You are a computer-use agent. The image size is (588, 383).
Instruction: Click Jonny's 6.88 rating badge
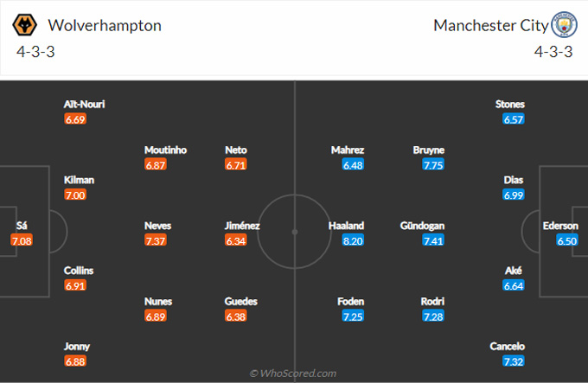[75, 361]
